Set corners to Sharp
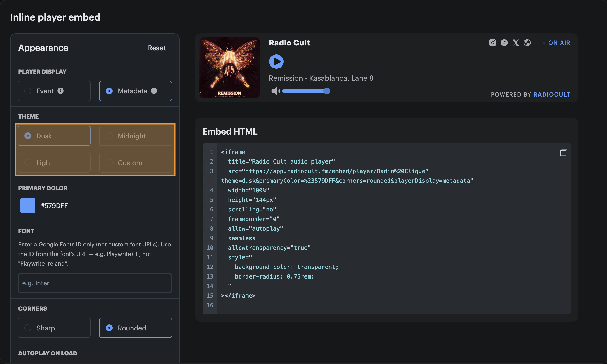Image resolution: width=607 pixels, height=364 pixels. pyautogui.click(x=54, y=328)
